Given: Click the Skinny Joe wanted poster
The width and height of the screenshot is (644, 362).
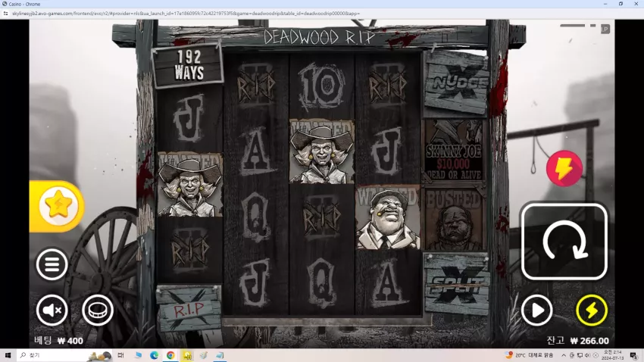Looking at the screenshot, I should [454, 150].
